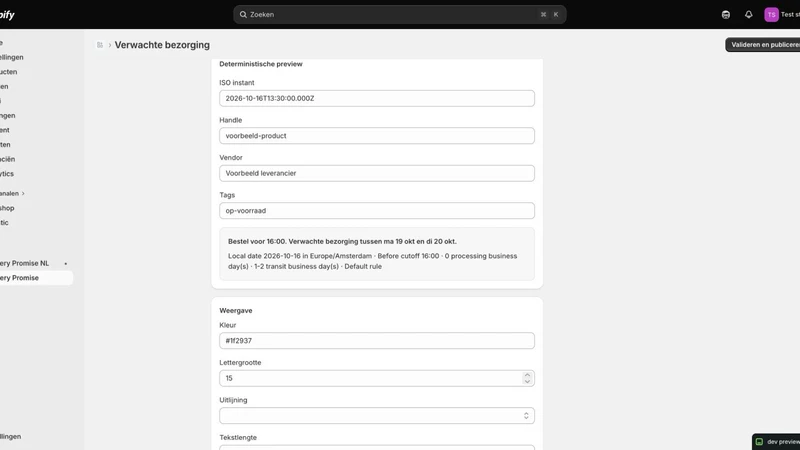Increase Lettergrootte with the up arrow
800x450 pixels.
[x=527, y=375]
